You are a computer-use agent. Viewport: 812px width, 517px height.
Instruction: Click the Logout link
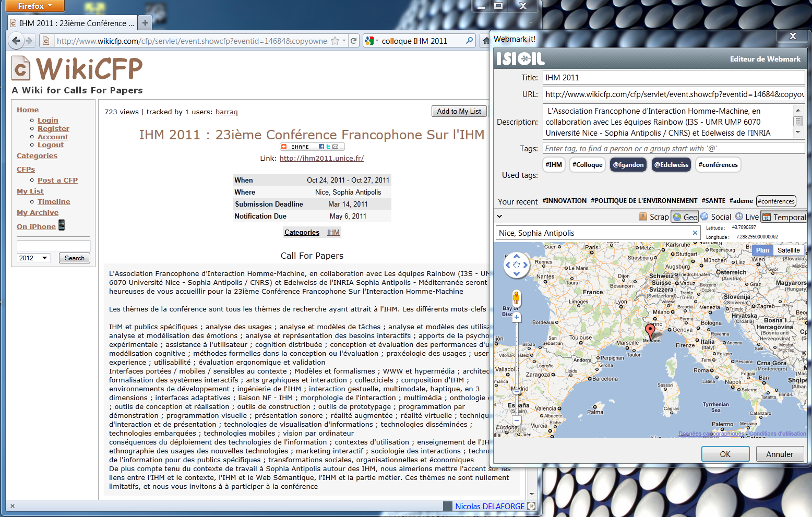pyautogui.click(x=51, y=145)
